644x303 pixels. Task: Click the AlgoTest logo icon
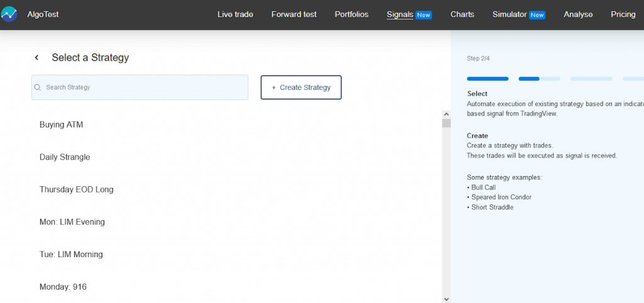(9, 14)
